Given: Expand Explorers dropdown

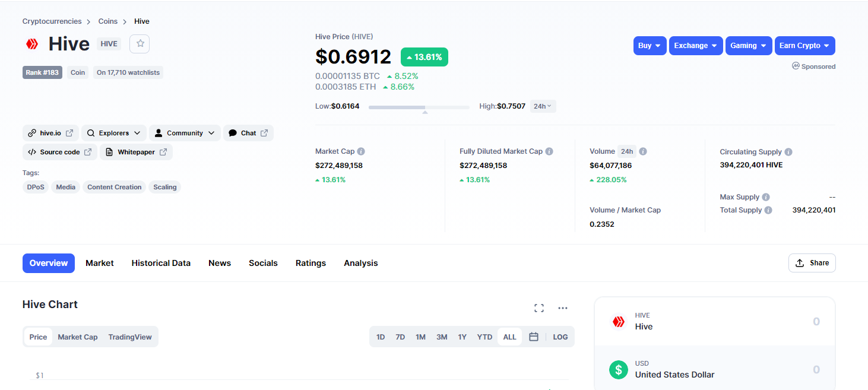Looking at the screenshot, I should 114,133.
